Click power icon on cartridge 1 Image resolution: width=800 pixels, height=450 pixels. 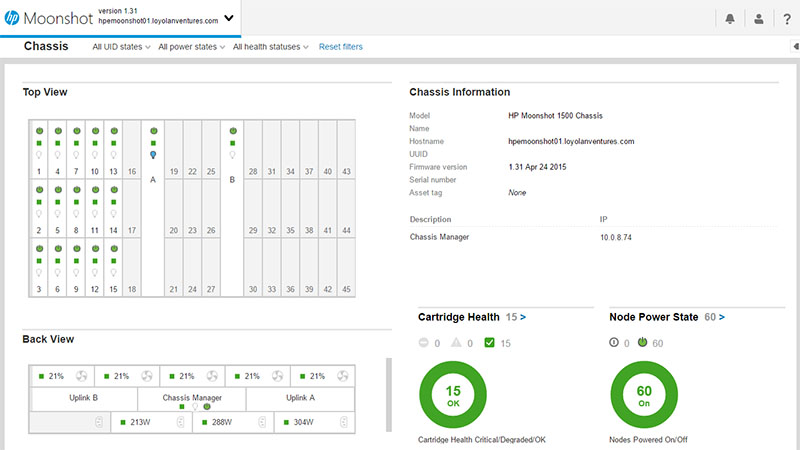tap(39, 131)
